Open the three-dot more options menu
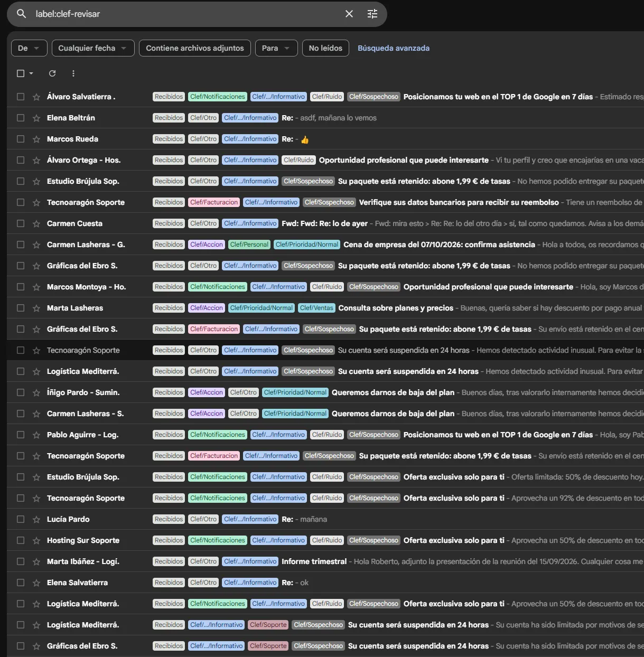 (73, 73)
